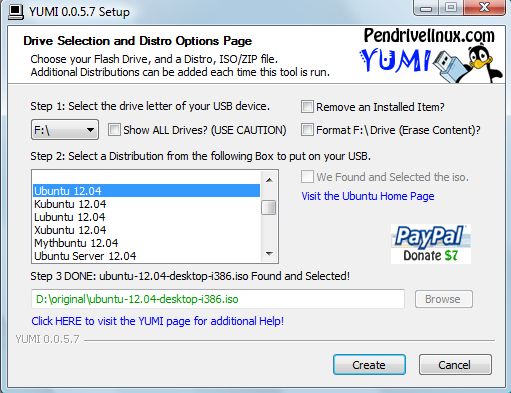Image resolution: width=511 pixels, height=393 pixels.
Task: Click the PayPal Donate $7 image
Action: [x=431, y=244]
